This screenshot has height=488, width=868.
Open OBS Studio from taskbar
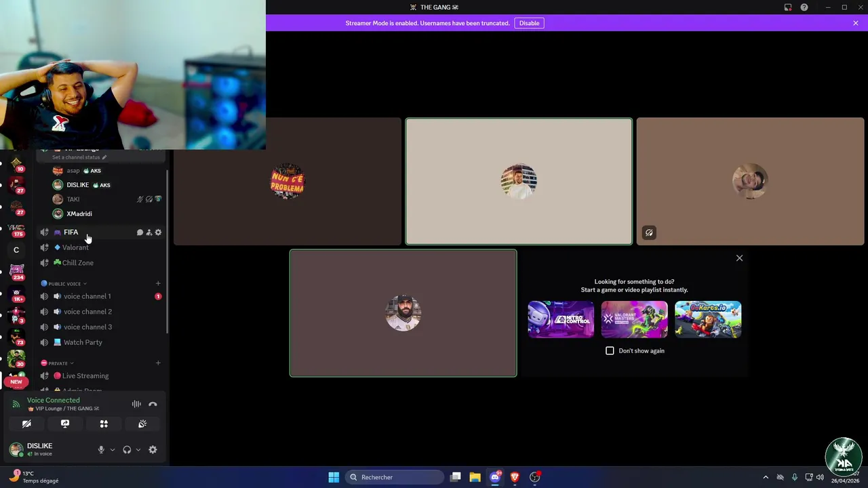pyautogui.click(x=535, y=477)
